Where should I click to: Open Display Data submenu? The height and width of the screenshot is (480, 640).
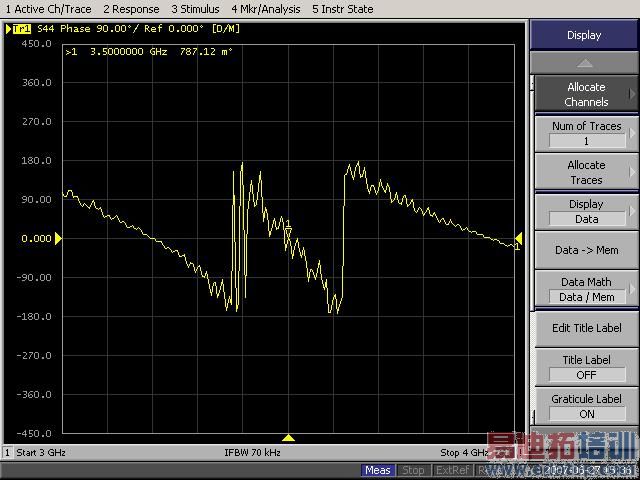click(x=586, y=211)
